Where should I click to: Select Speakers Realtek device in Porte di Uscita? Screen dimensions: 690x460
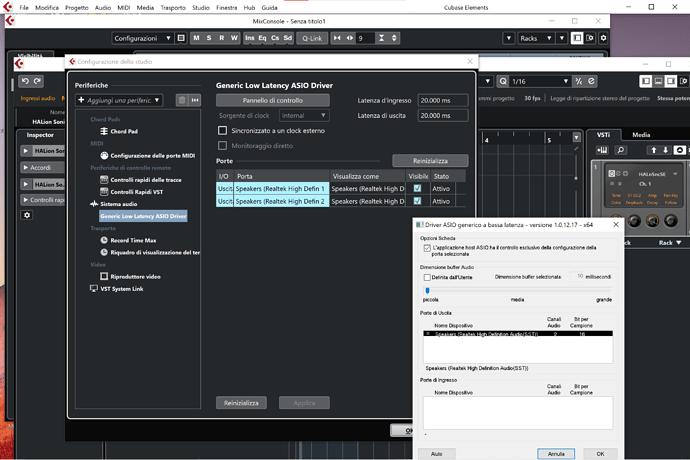pos(518,334)
